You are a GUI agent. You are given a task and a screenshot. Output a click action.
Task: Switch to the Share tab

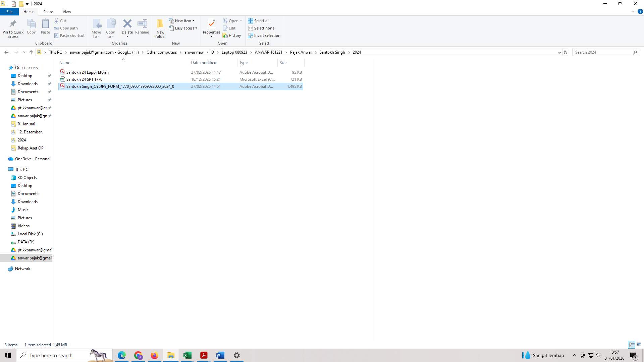click(48, 11)
